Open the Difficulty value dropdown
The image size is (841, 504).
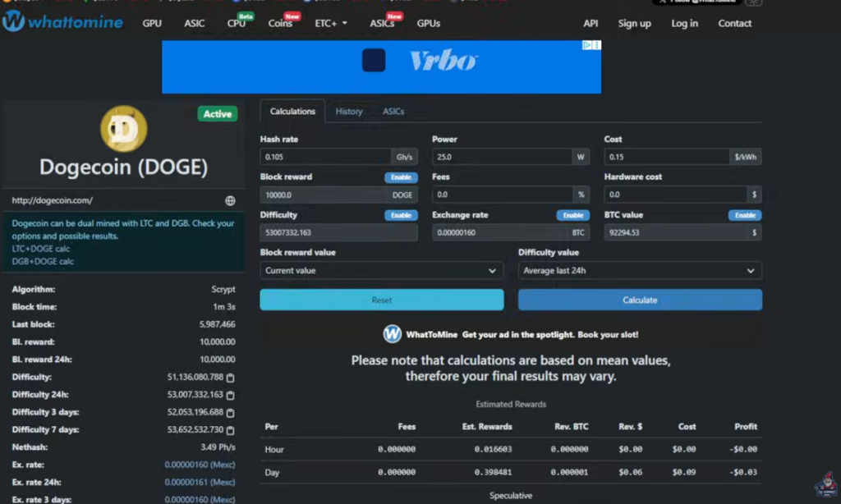640,270
